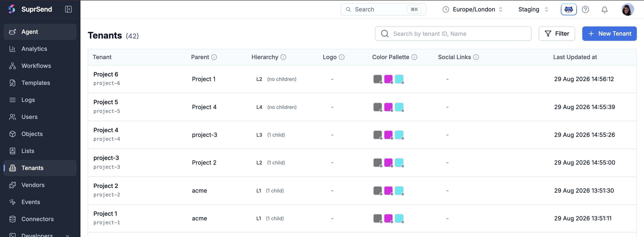The height and width of the screenshot is (237, 644).
Task: Click the magnifier icon in tenant search
Action: (x=385, y=34)
